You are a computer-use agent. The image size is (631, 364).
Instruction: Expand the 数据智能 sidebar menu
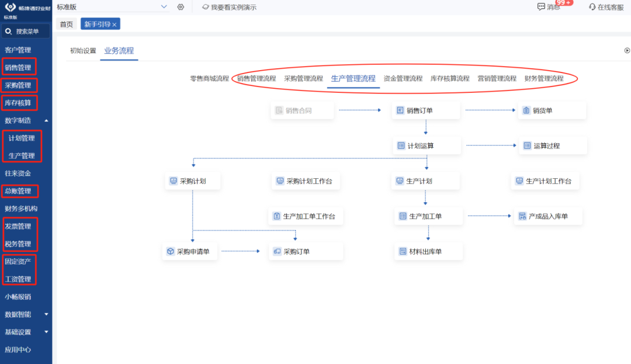click(46, 314)
